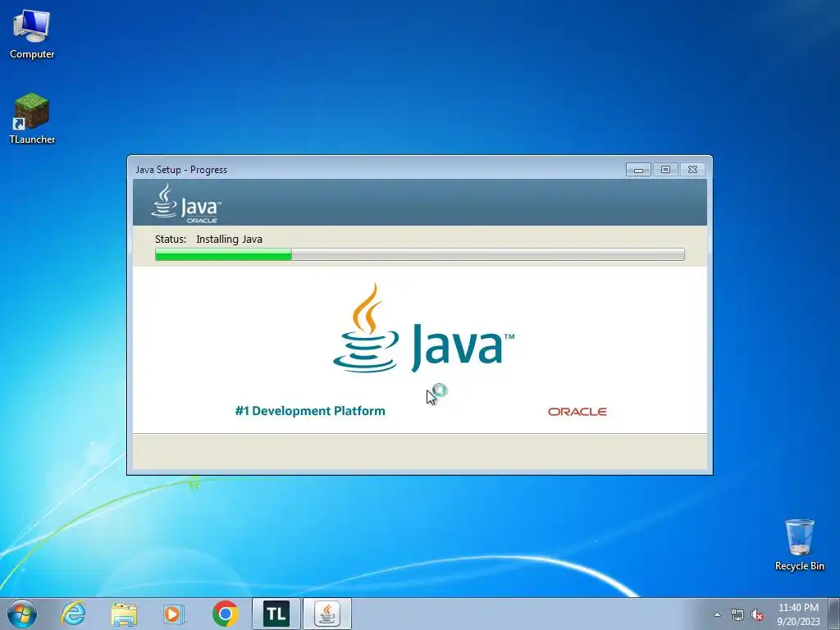Click the '#1 Development Platform' text
Viewport: 840px width, 630px height.
pos(310,411)
